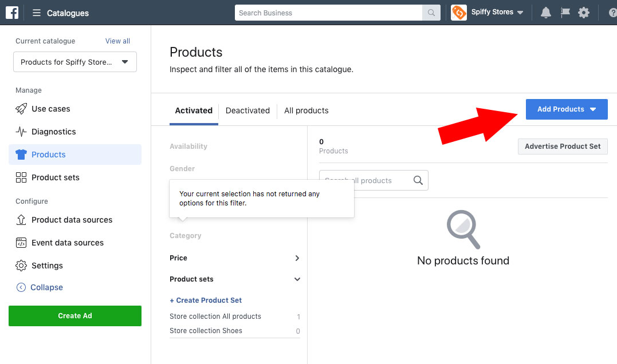Switch to the Activated tab
The width and height of the screenshot is (617, 364).
[x=194, y=110]
